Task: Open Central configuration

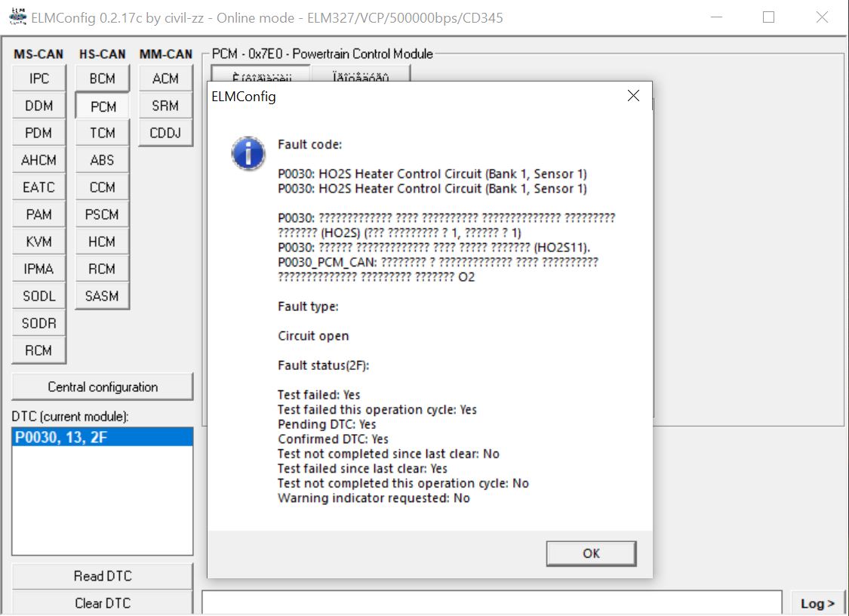Action: [x=103, y=387]
